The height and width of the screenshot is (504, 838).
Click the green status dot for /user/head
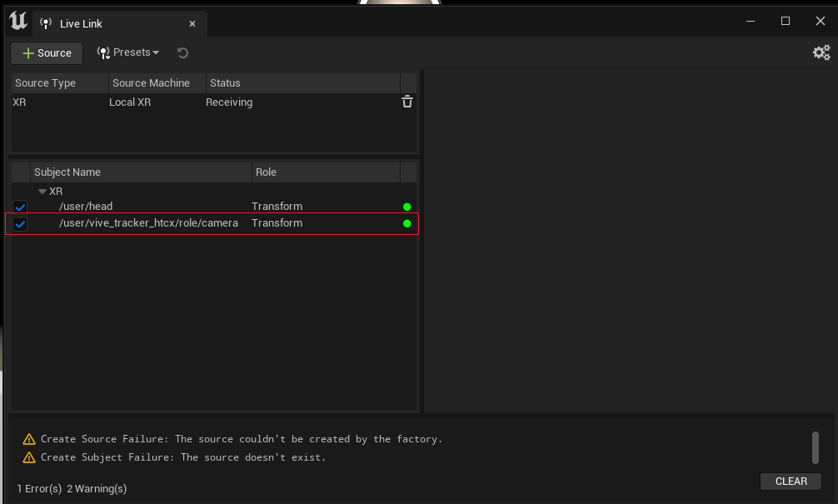407,206
